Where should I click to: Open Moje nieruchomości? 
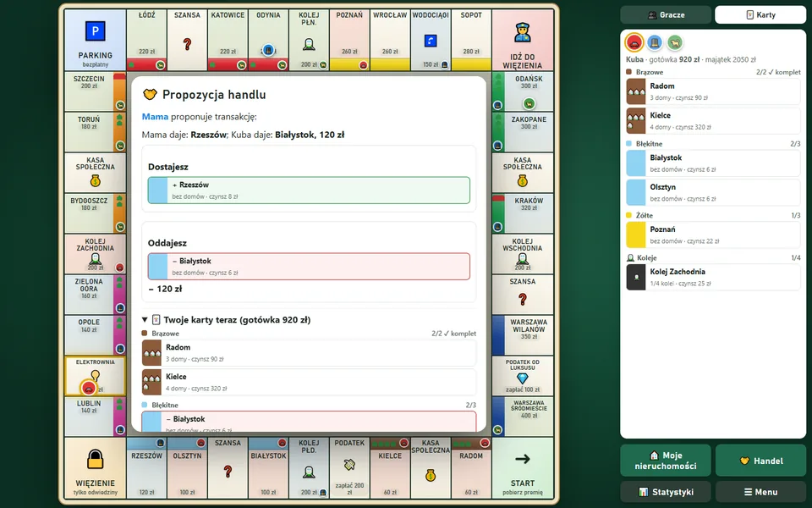666,461
